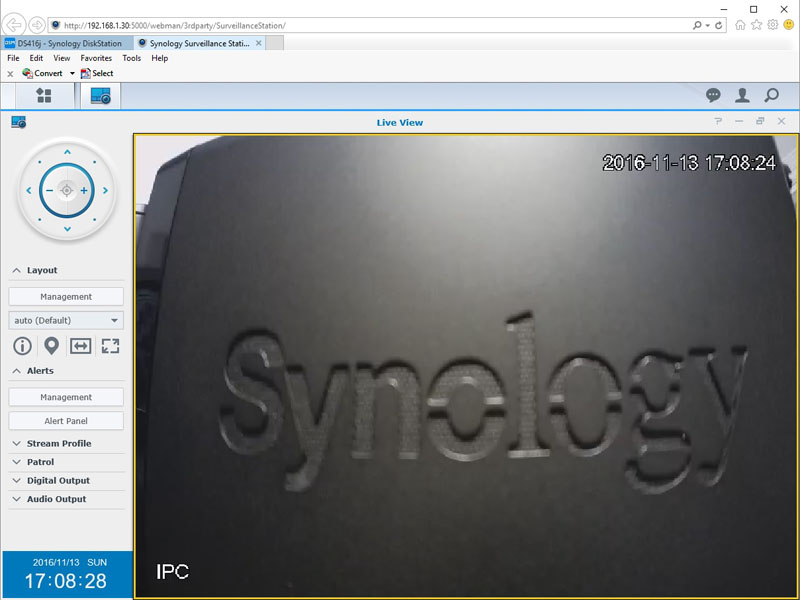The image size is (800, 600).
Task: Click the PTZ home center button
Action: (x=66, y=190)
